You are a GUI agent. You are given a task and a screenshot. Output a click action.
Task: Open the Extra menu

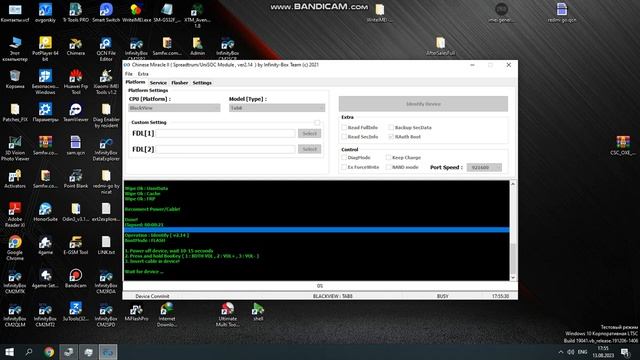143,74
